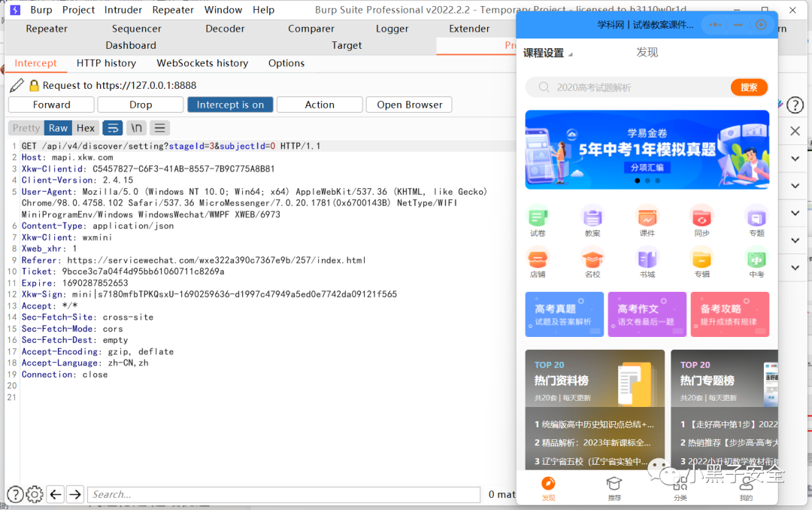Click the help icon at Burp right edge
This screenshot has height=510, width=812.
coord(795,105)
